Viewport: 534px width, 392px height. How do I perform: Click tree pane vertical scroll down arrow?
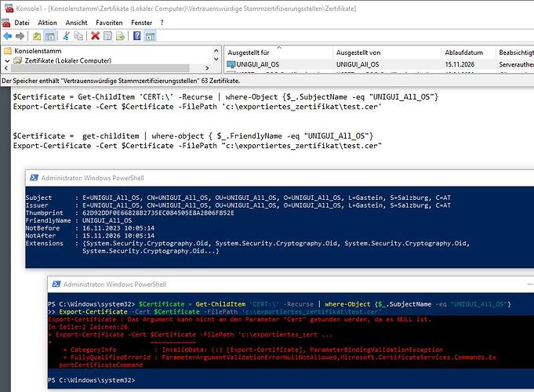(216, 60)
